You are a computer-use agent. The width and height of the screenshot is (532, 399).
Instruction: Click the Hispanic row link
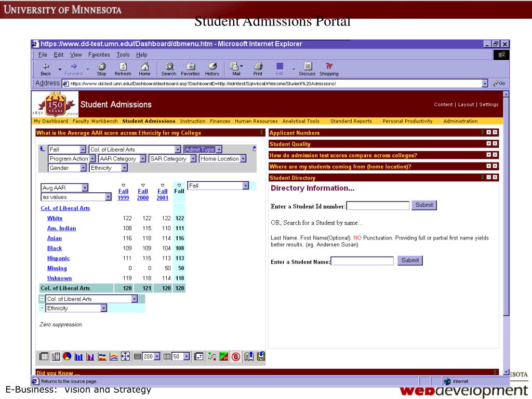coord(58,258)
